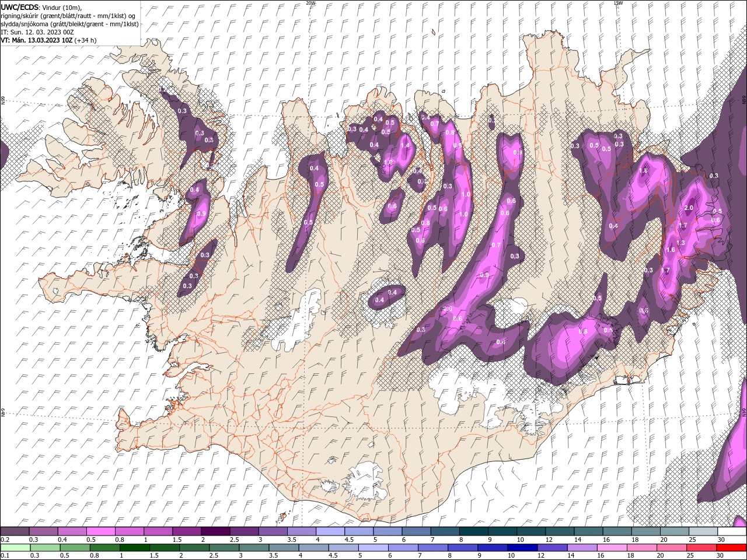747x560 pixels.
Task: Click the dark teal top-row swatch labeled 8
Action: tap(473, 531)
